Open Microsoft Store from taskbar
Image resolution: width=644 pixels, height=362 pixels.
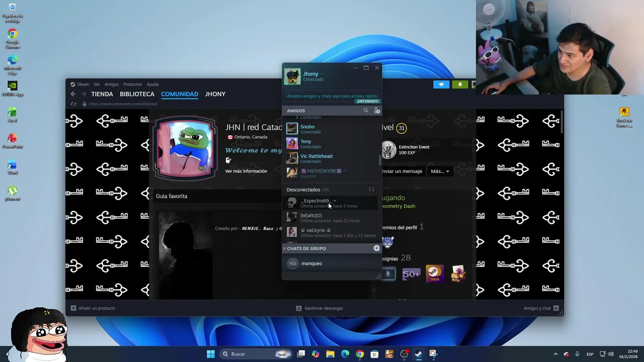pos(374,354)
